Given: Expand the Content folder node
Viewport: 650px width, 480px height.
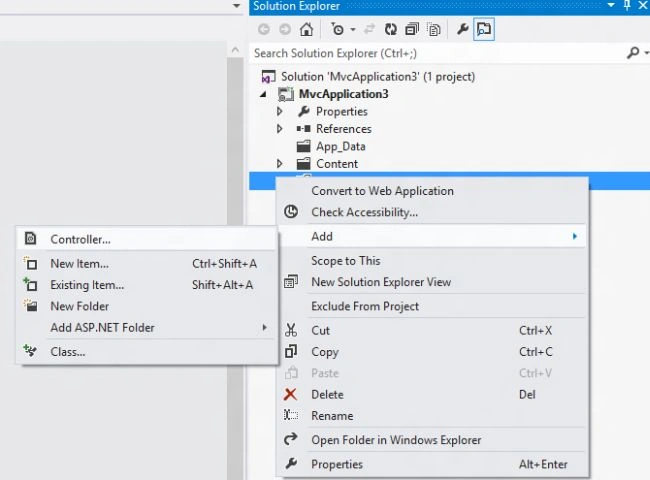Looking at the screenshot, I should pyautogui.click(x=280, y=164).
